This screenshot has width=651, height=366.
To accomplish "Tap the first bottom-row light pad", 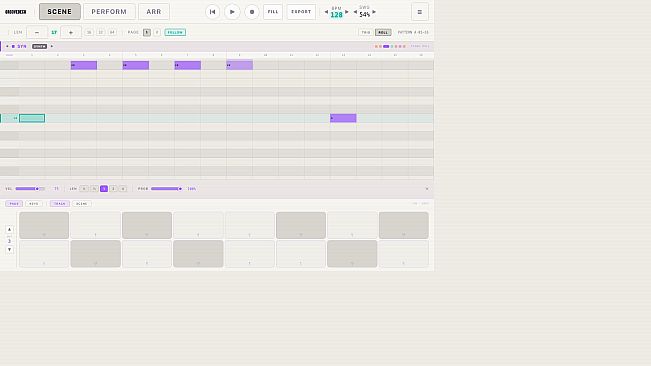I will (44, 254).
